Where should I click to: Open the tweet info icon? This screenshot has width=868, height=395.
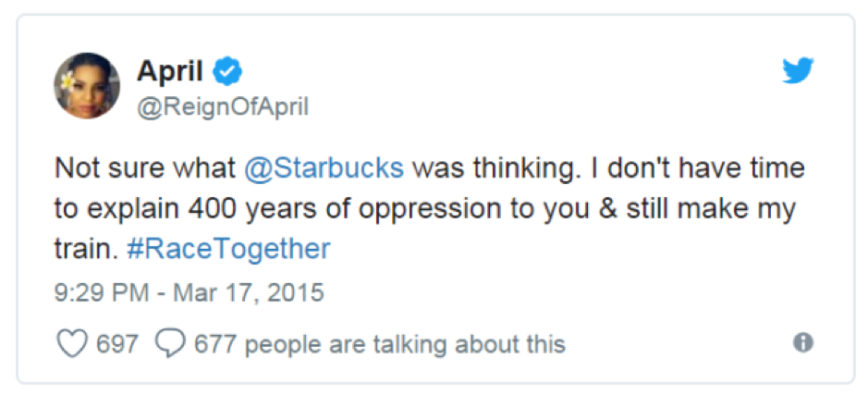803,343
